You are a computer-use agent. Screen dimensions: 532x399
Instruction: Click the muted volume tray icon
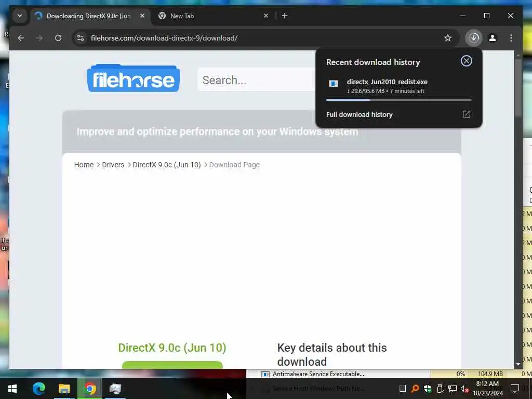click(464, 389)
